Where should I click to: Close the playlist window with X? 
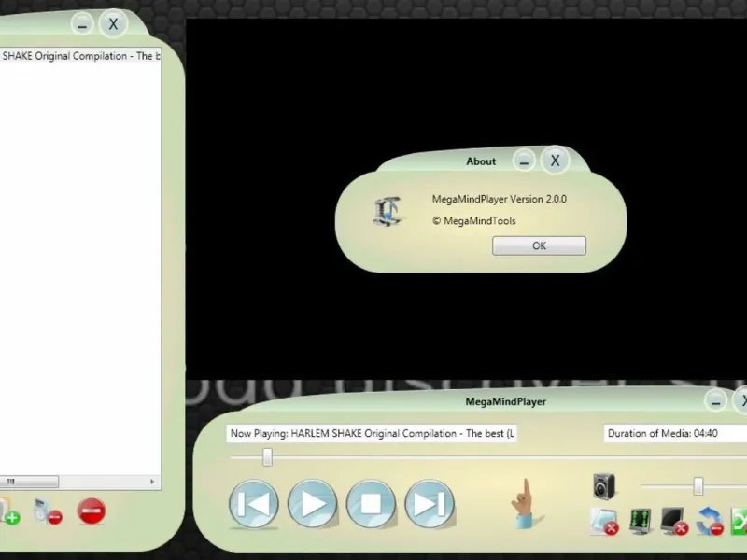coord(113,24)
